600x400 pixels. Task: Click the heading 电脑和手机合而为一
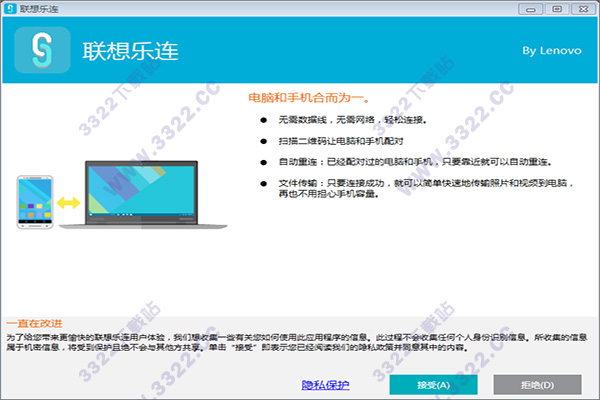[x=309, y=98]
